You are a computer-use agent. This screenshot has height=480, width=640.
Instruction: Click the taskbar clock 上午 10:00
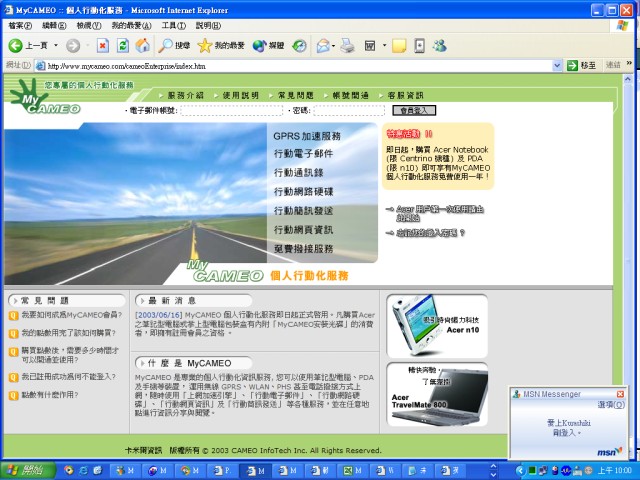pyautogui.click(x=614, y=471)
